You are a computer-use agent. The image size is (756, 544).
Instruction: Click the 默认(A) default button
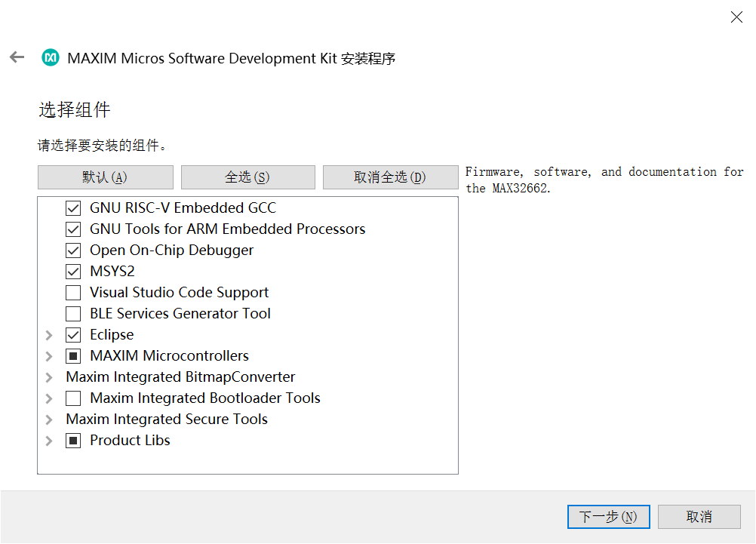pos(105,177)
